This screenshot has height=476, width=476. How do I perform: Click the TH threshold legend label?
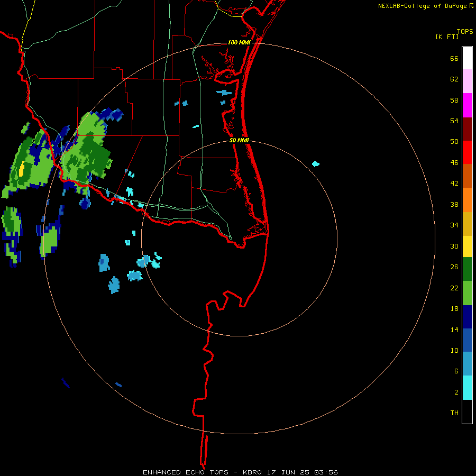click(454, 413)
